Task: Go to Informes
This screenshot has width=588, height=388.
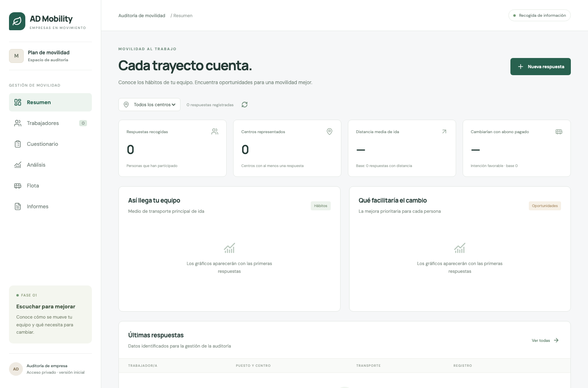Action: (50, 206)
